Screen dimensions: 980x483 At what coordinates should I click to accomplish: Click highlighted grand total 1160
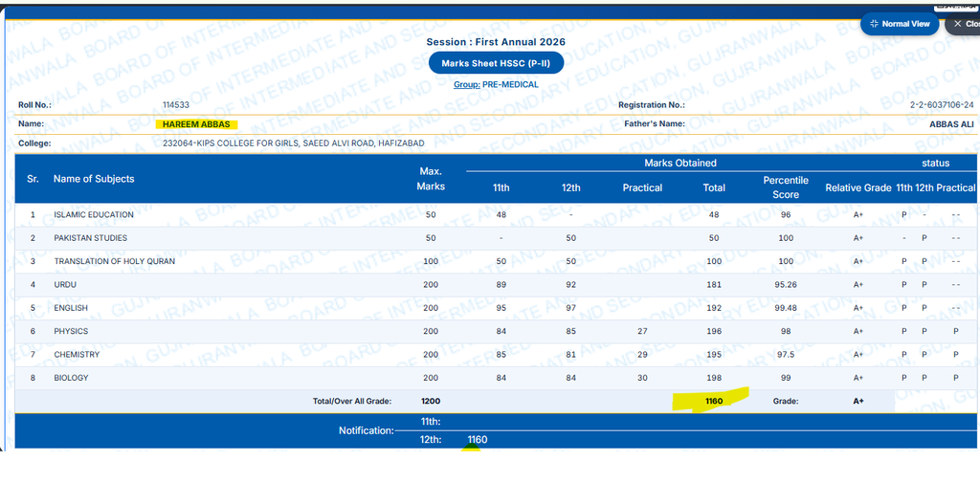click(714, 401)
